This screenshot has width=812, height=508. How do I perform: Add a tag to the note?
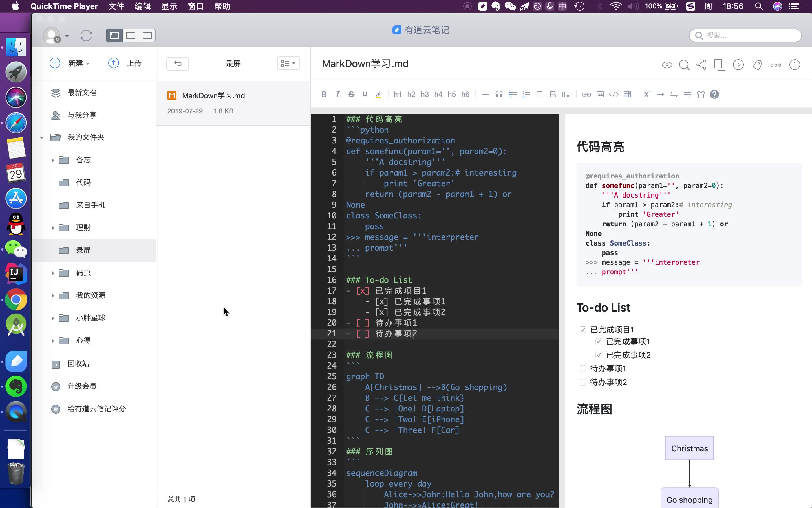757,65
